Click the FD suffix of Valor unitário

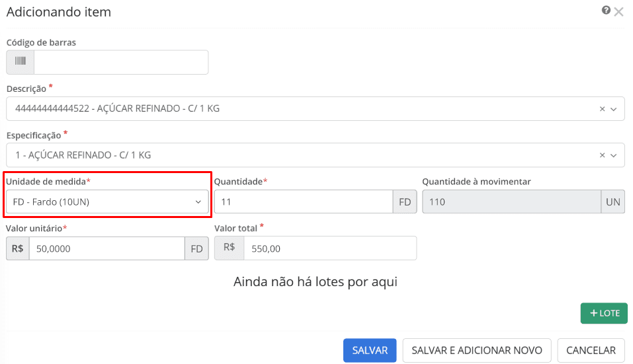point(196,248)
